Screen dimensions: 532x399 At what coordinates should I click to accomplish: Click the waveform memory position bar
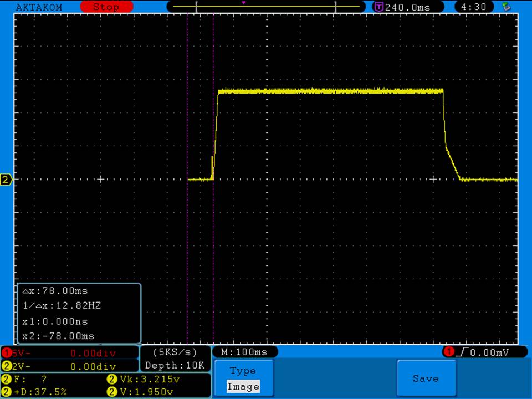click(x=266, y=7)
